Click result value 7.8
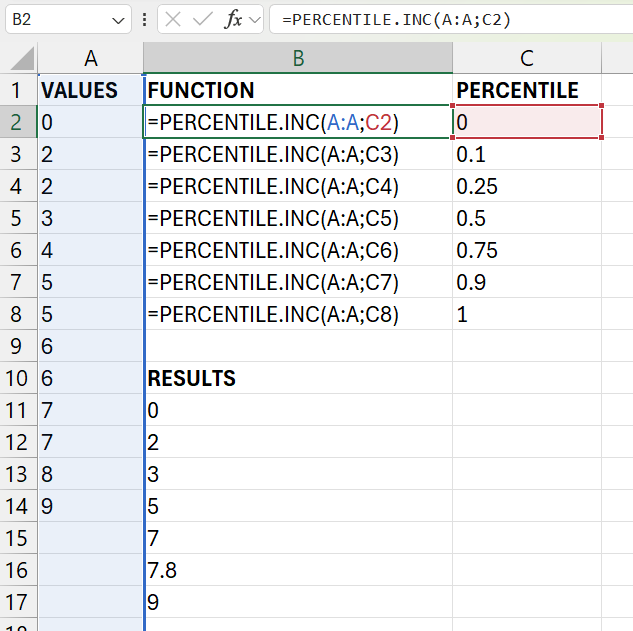The width and height of the screenshot is (633, 631). (298, 570)
